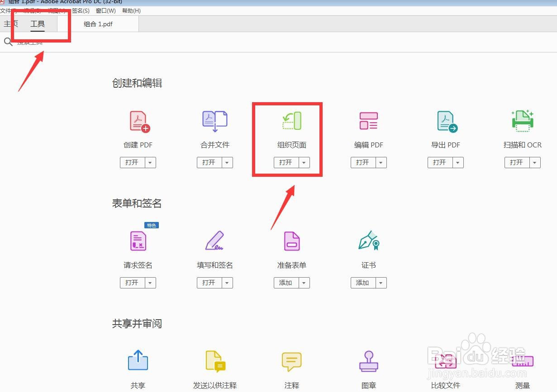Select the 扫描和 OCR tool icon
This screenshot has width=557, height=392.
click(522, 121)
